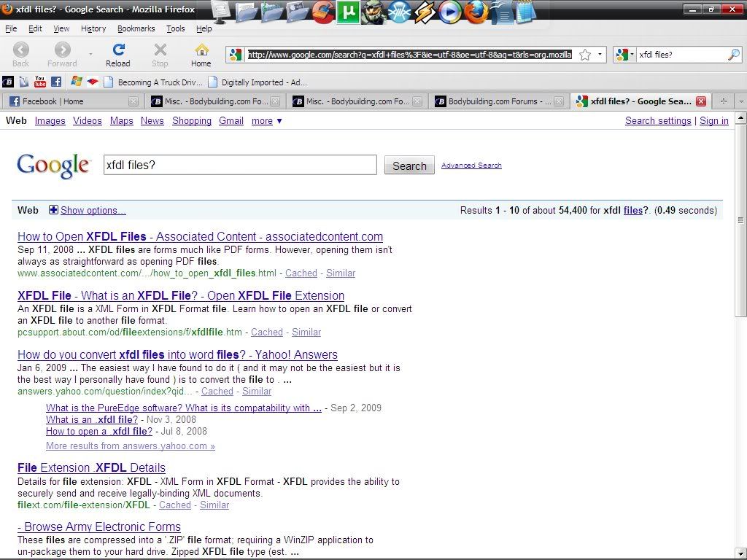Open the Bodybuilding.com bookmark icon in bookmarks bar
This screenshot has width=747, height=560.
(x=8, y=82)
